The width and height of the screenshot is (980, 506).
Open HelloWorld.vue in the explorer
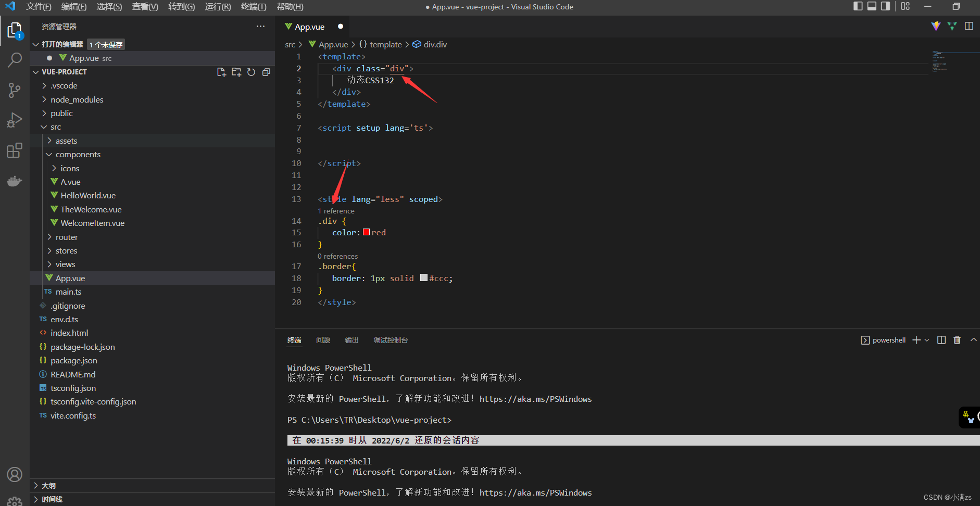[x=88, y=196]
